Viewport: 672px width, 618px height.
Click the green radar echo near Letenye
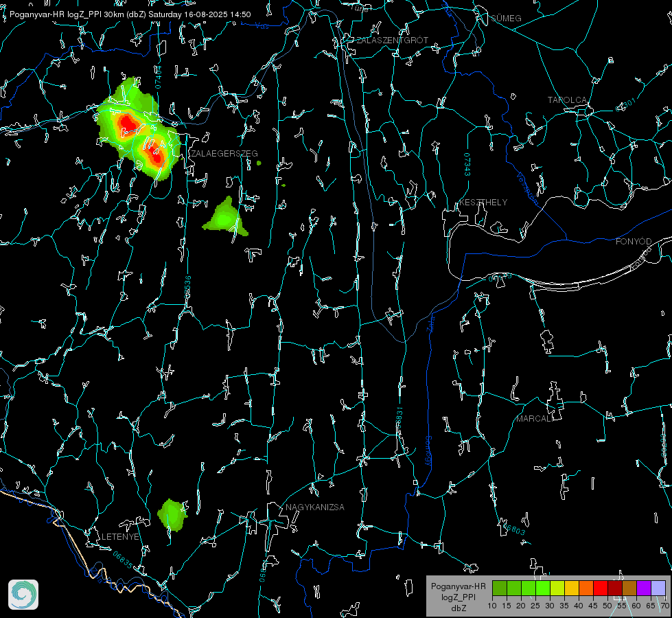[173, 514]
